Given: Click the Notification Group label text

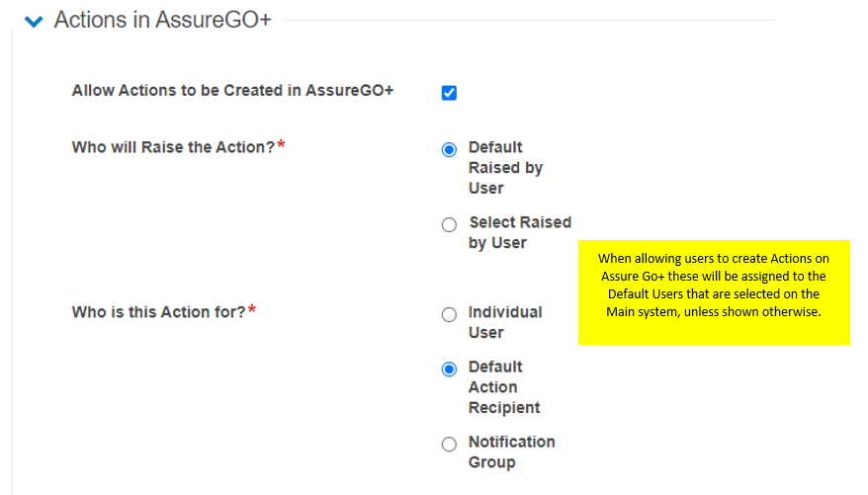Looking at the screenshot, I should (510, 452).
